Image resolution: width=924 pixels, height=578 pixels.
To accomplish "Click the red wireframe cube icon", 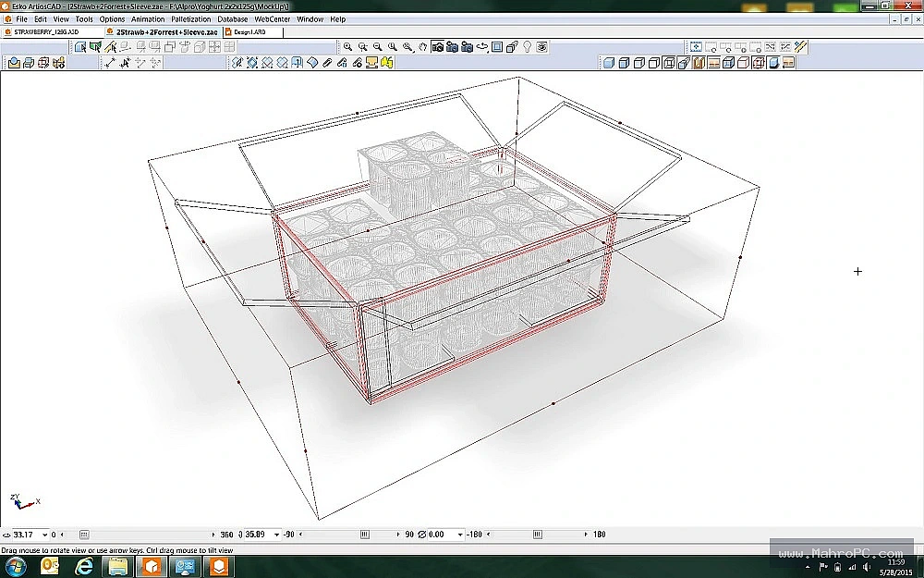I will 758,62.
